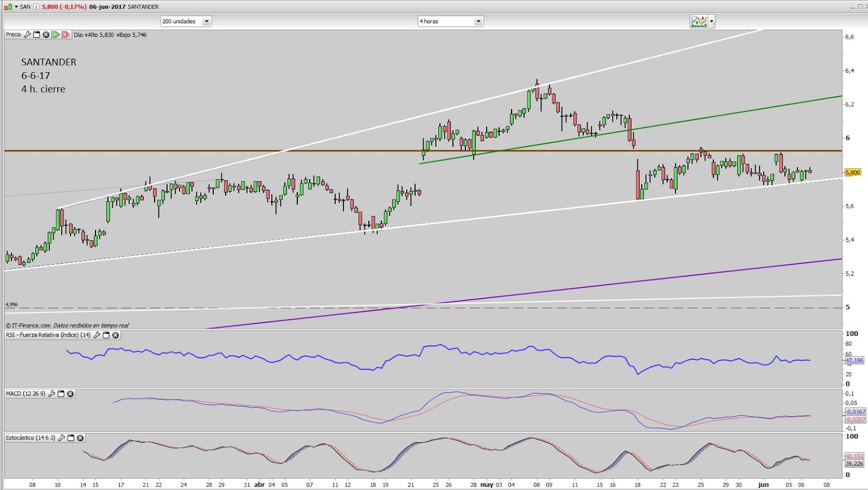Maximize the Precio panel window icon

point(37,35)
